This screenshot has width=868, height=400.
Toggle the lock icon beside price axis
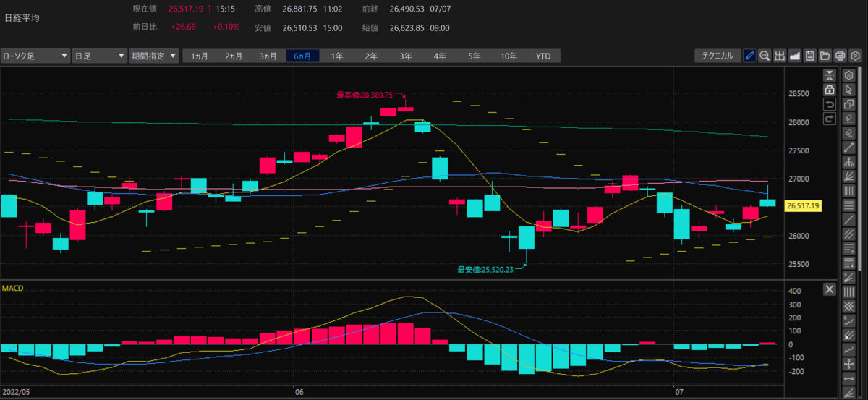[830, 90]
